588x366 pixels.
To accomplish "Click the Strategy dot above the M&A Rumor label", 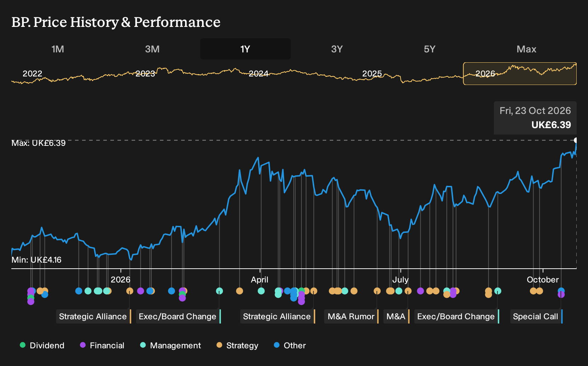I will tap(377, 291).
